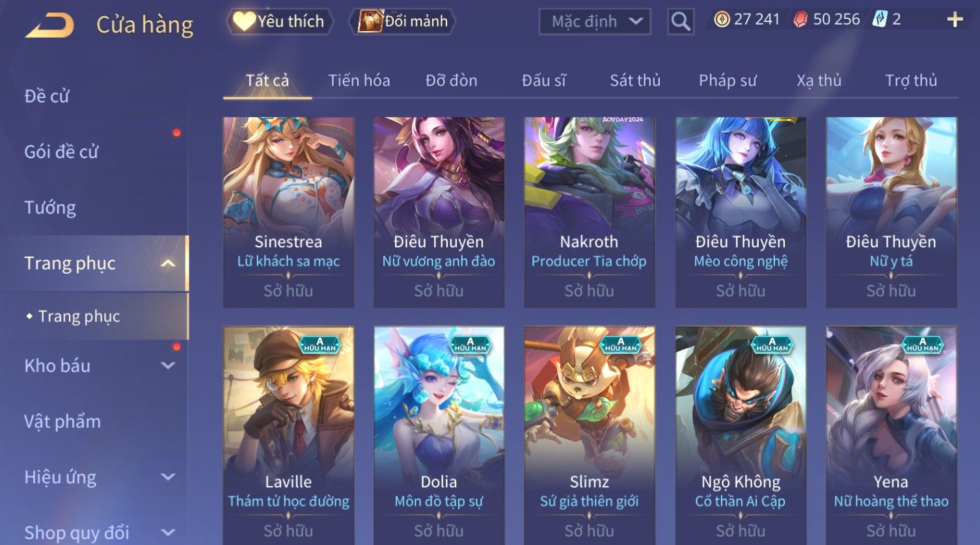Tap the plus icon to add currency
Screen dimensions: 980x545
tap(955, 20)
